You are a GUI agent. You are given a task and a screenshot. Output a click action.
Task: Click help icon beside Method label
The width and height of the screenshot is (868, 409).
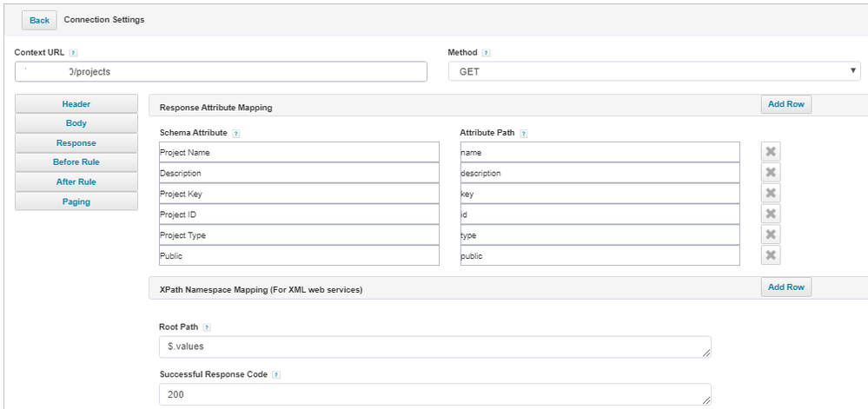pos(486,53)
